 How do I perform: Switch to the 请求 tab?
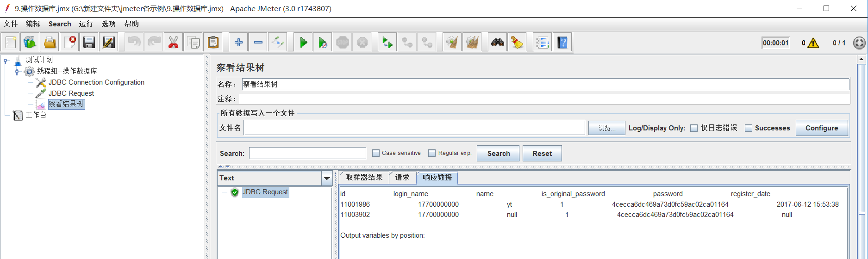[402, 178]
